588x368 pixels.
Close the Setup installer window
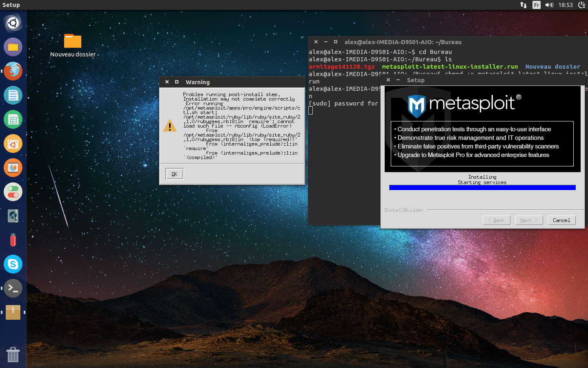coord(388,80)
